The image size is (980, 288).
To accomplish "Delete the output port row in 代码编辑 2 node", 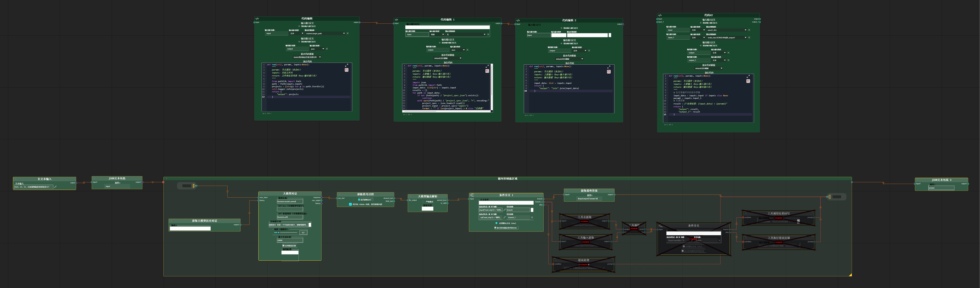I will pos(589,51).
